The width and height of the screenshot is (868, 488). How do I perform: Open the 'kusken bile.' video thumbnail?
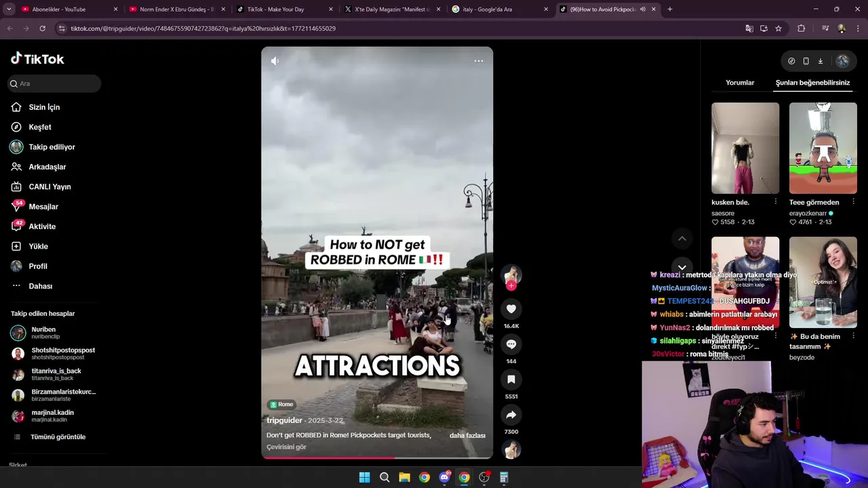(745, 148)
